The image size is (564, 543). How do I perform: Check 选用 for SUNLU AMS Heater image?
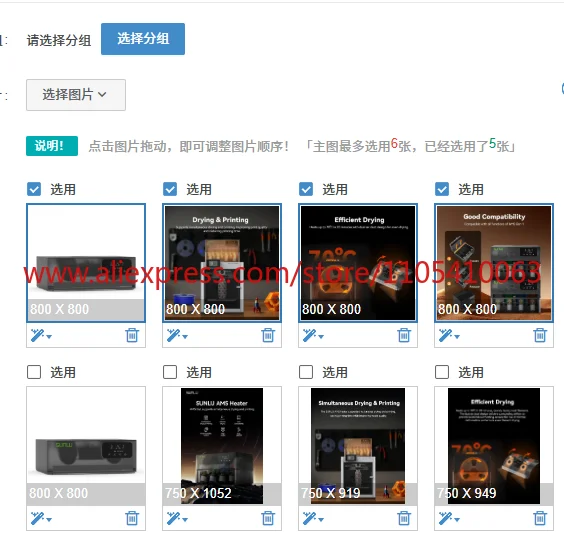pos(170,372)
